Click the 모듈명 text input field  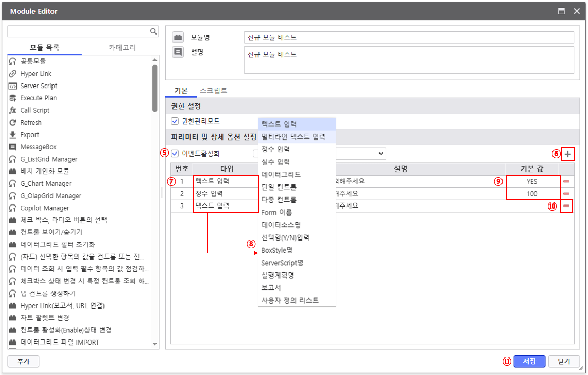tap(408, 38)
